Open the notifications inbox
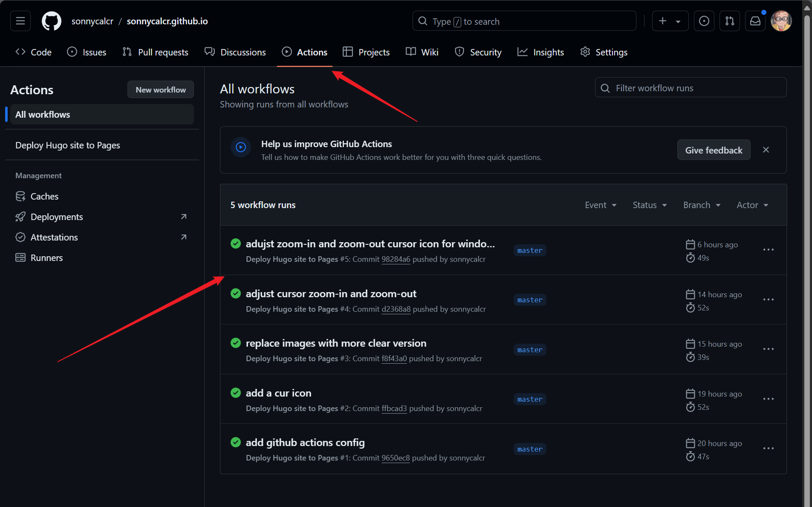 pyautogui.click(x=755, y=21)
